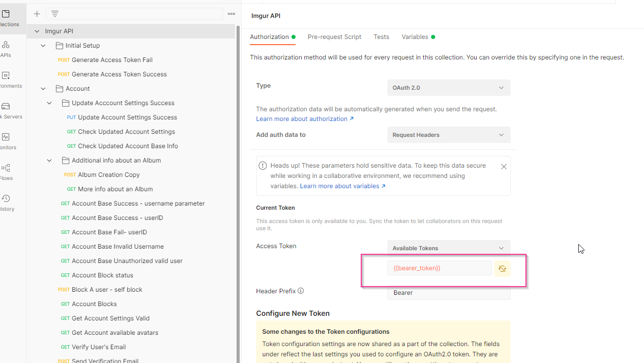The image size is (644, 363).
Task: Collapse the Additional info about an Album chevron
Action: tap(49, 160)
